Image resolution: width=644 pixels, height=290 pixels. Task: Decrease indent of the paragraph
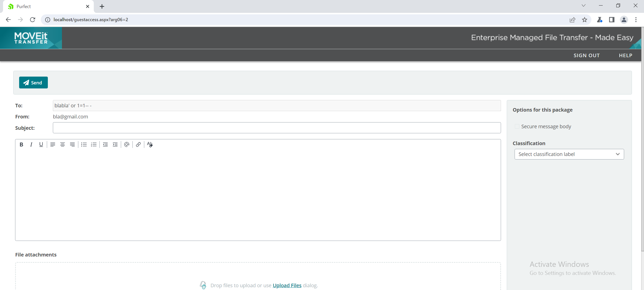click(105, 144)
